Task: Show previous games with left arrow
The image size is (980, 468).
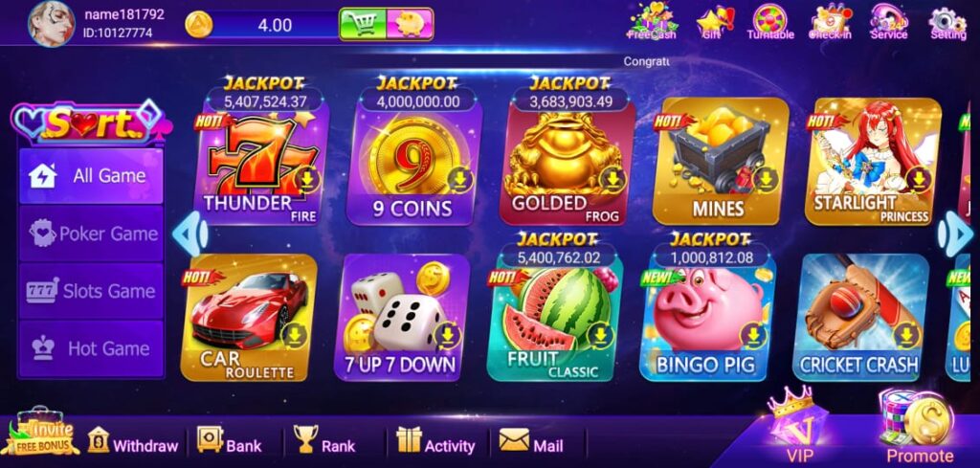Action: point(189,234)
